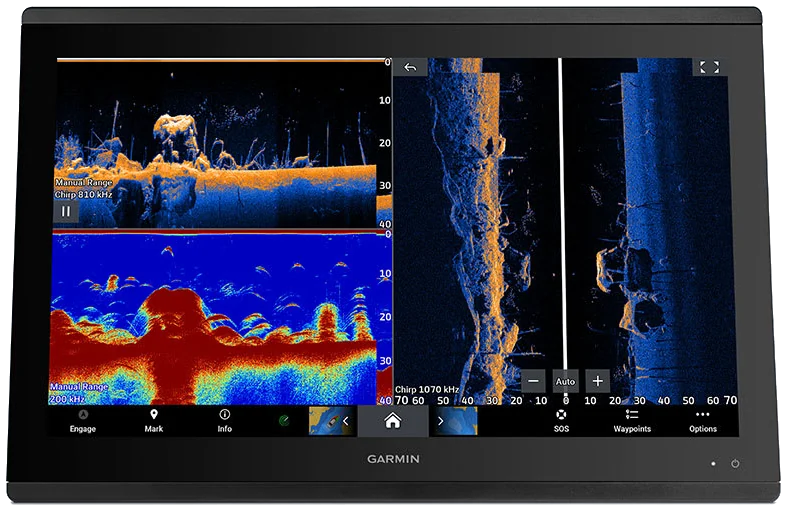
Task: Tap the SOS lifebuoy button
Action: pos(561,420)
